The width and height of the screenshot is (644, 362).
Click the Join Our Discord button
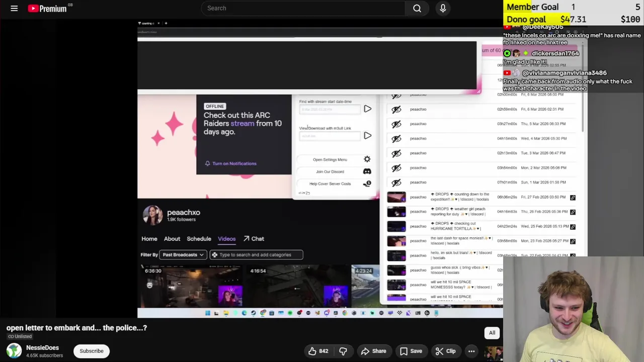(330, 171)
